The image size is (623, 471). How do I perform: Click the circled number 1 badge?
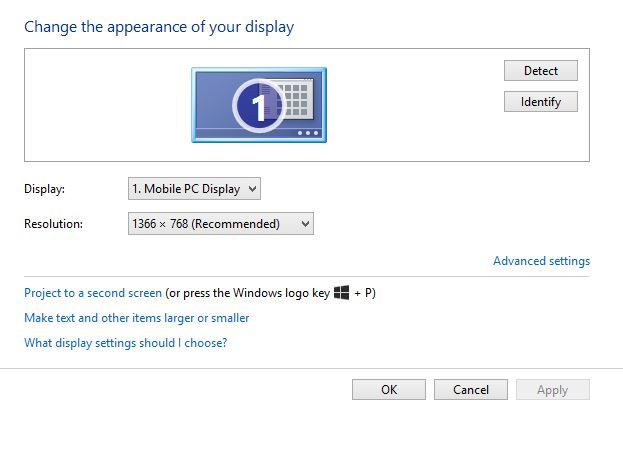point(259,106)
